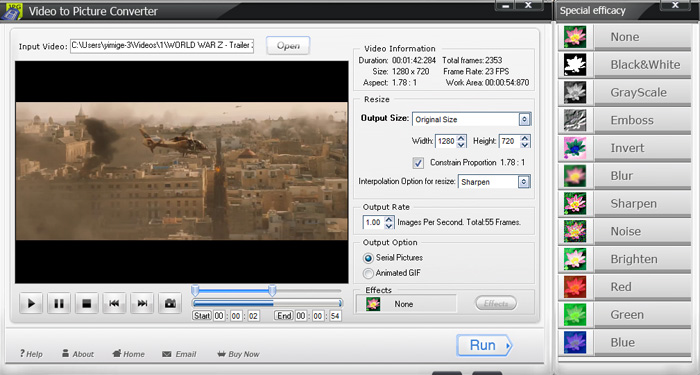700x375 pixels.
Task: Apply the None effect button
Action: [642, 37]
